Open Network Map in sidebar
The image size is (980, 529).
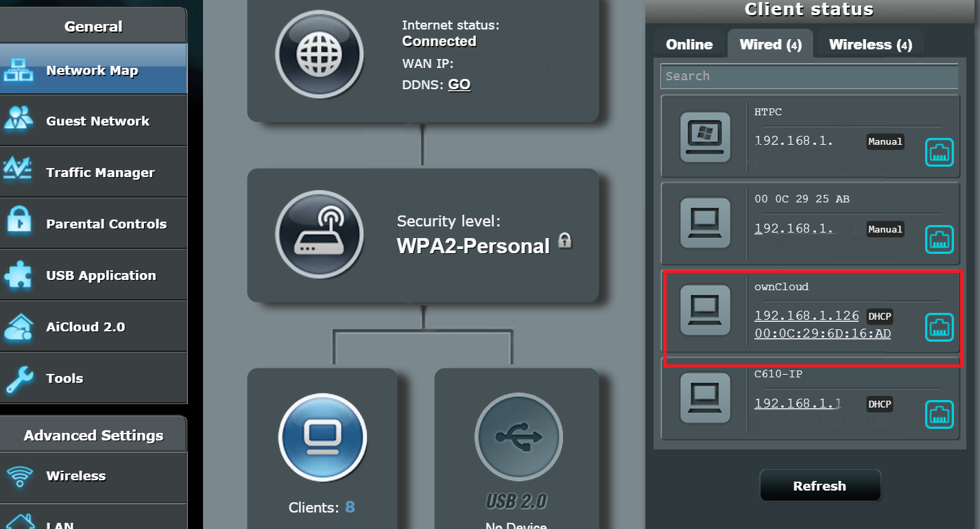click(93, 71)
